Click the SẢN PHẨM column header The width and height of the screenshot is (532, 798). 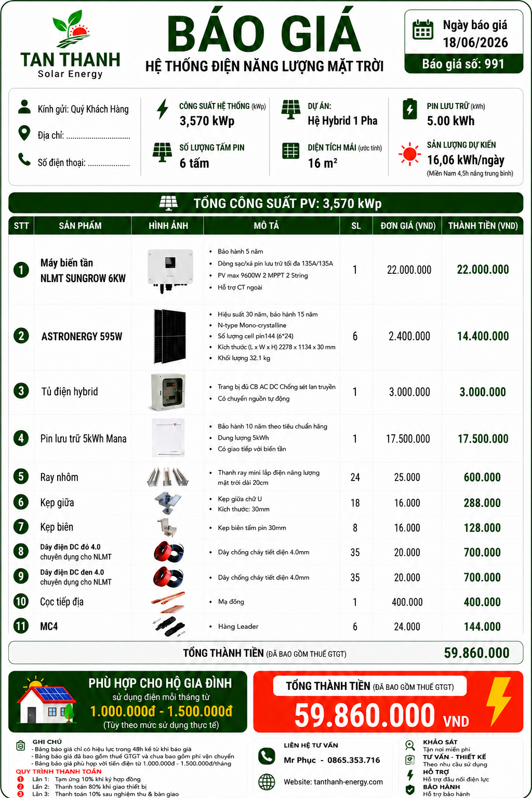(x=81, y=225)
